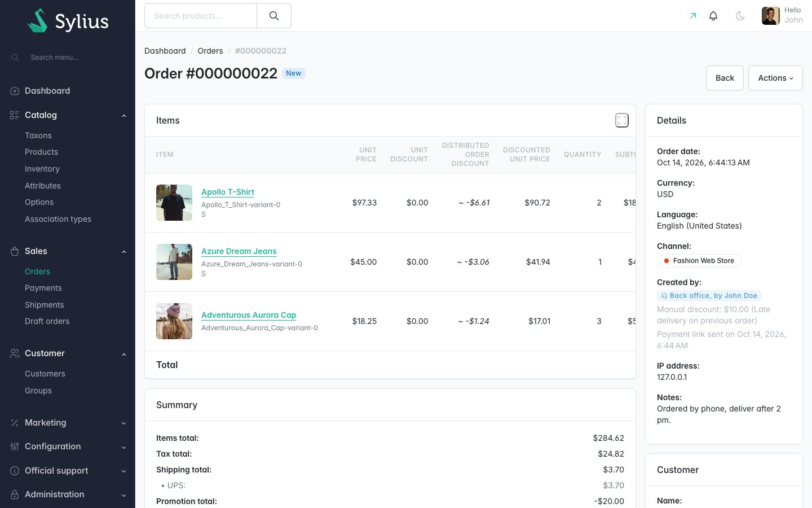Click the Adventurous Aurora Cap thumbnail
Screen dimensions: 812x508
coord(174,321)
